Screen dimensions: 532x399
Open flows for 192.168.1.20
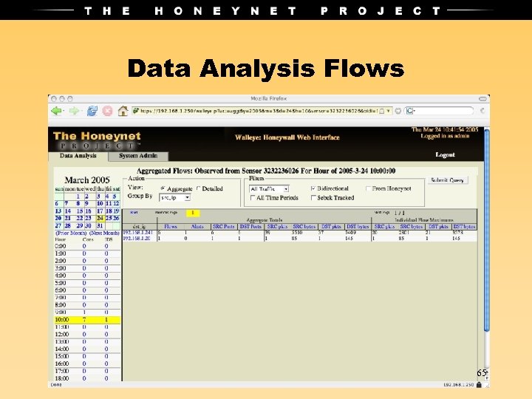point(137,239)
